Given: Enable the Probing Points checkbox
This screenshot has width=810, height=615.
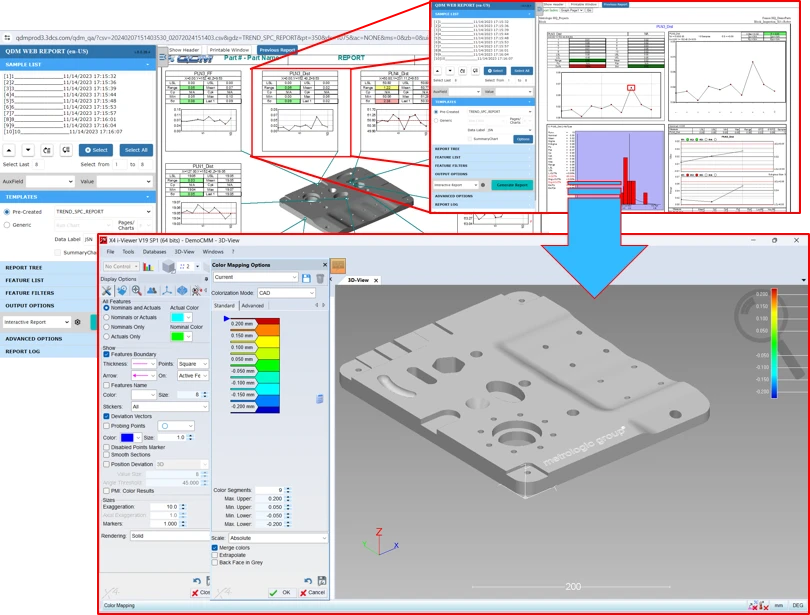Looking at the screenshot, I should tap(106, 426).
